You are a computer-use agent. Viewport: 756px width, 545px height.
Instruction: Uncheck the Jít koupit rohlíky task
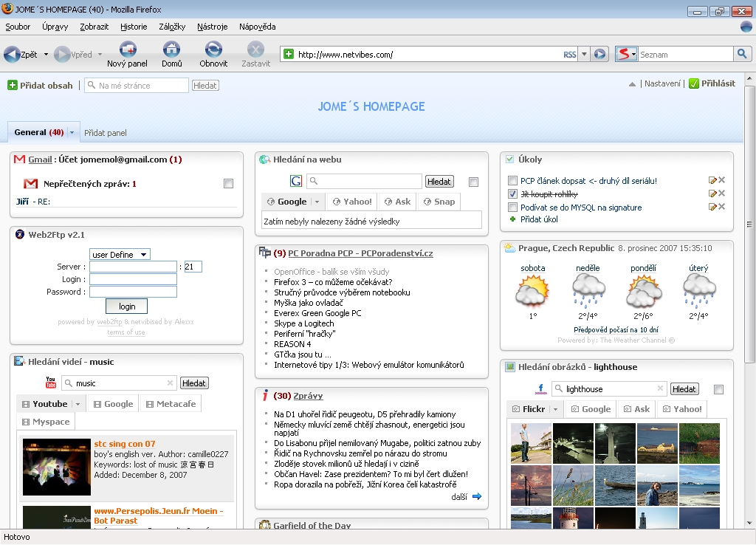pos(512,194)
